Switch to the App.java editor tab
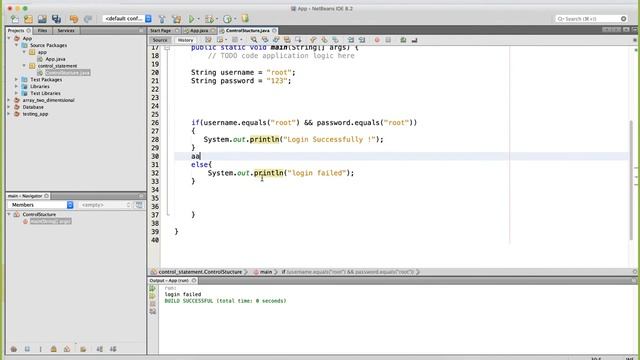Image resolution: width=640 pixels, height=360 pixels. pos(199,31)
